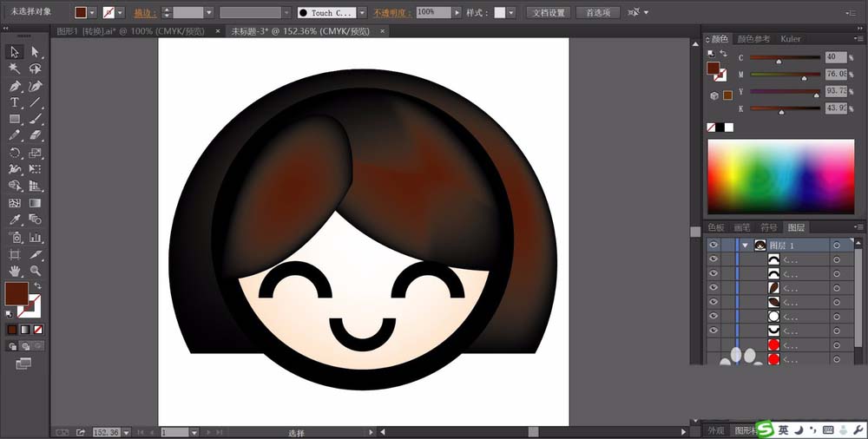
Task: Select the Magic Wand tool
Action: (x=15, y=69)
